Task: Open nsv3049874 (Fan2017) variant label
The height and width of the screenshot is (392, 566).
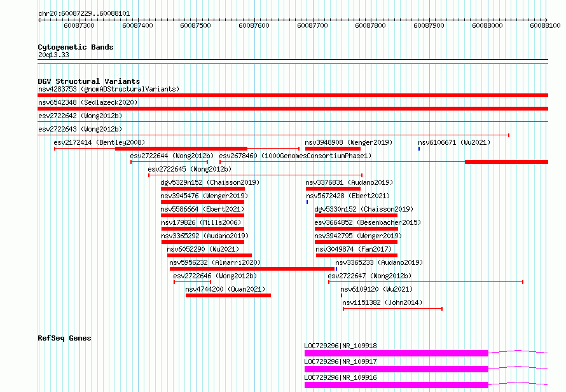Action: [x=354, y=249]
